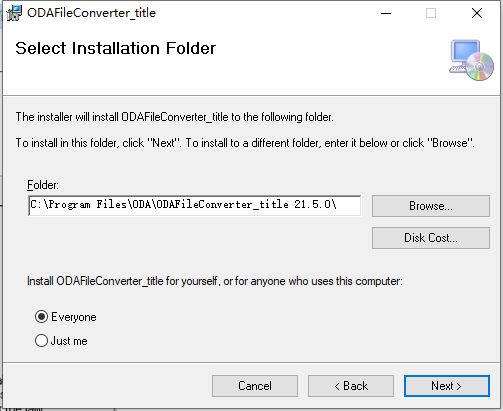Click the Select Installation Folder heading
Viewport: 503px width, 411px height.
coord(116,48)
